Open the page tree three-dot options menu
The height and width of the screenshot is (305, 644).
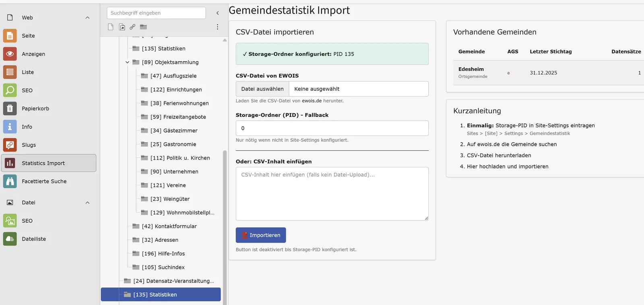217,27
